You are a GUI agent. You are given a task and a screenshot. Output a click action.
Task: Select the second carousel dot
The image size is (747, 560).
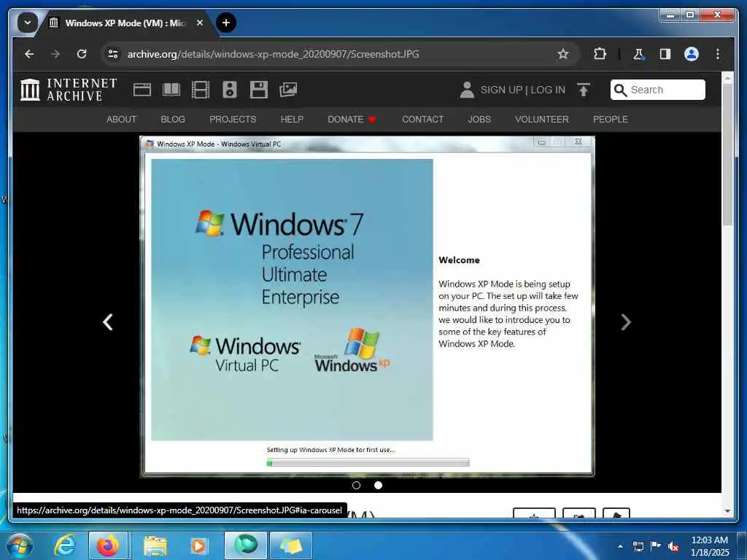(x=379, y=485)
